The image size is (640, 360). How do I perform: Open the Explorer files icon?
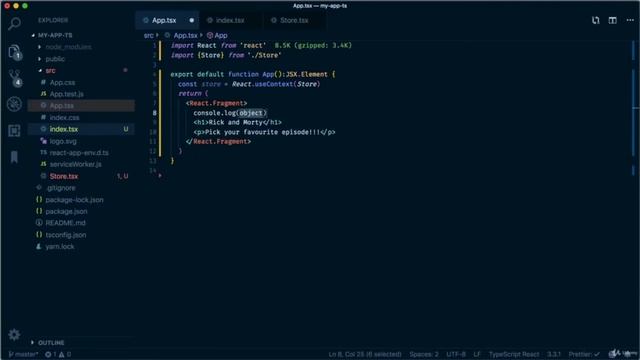pos(14,52)
